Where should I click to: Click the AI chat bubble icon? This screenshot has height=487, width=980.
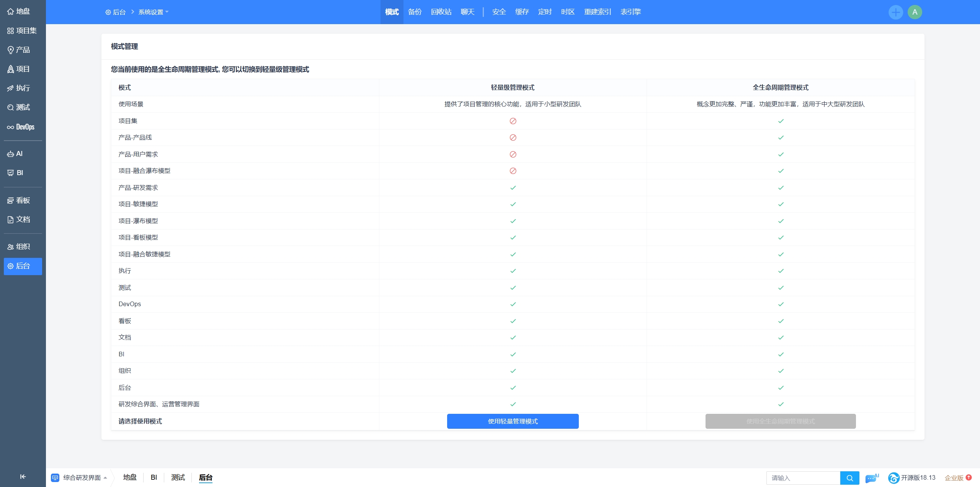point(871,478)
